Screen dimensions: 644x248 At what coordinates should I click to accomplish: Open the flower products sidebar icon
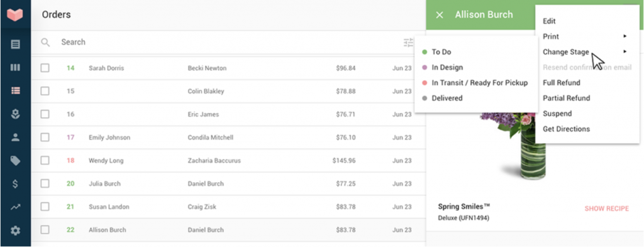click(x=15, y=114)
